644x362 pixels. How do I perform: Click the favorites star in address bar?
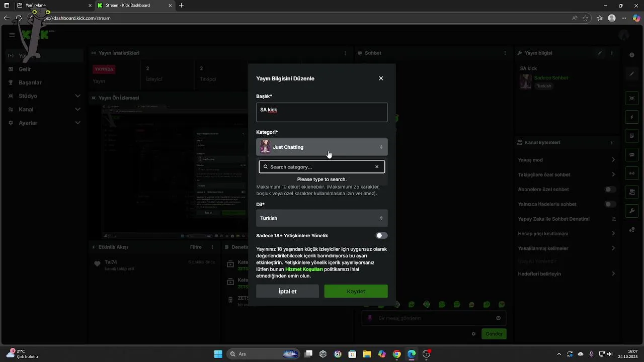(585, 18)
